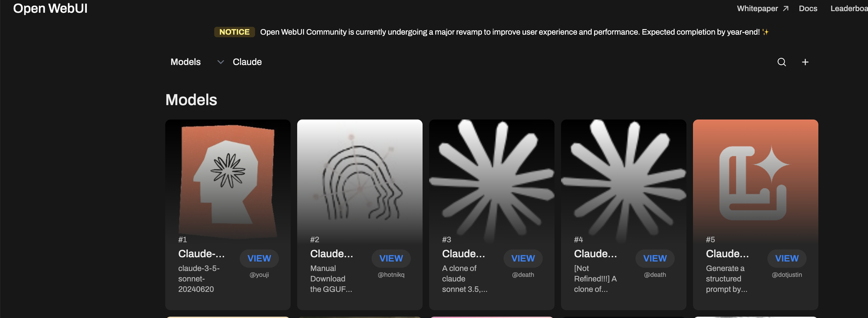
Task: Click the 'Models' section heading
Action: click(191, 100)
